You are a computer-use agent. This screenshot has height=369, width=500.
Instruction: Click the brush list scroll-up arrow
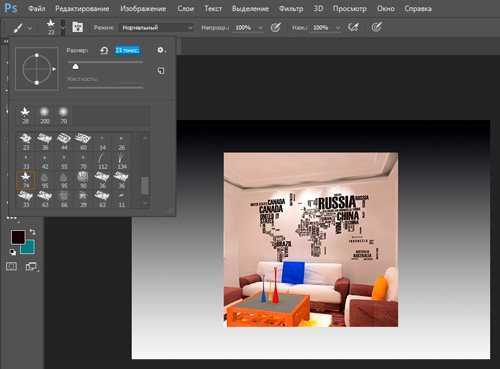click(x=145, y=138)
